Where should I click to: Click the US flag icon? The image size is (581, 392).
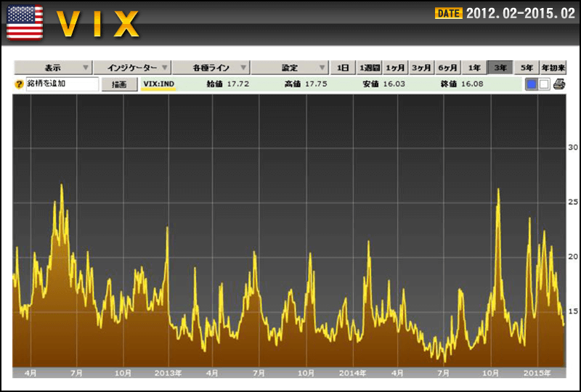pos(25,23)
